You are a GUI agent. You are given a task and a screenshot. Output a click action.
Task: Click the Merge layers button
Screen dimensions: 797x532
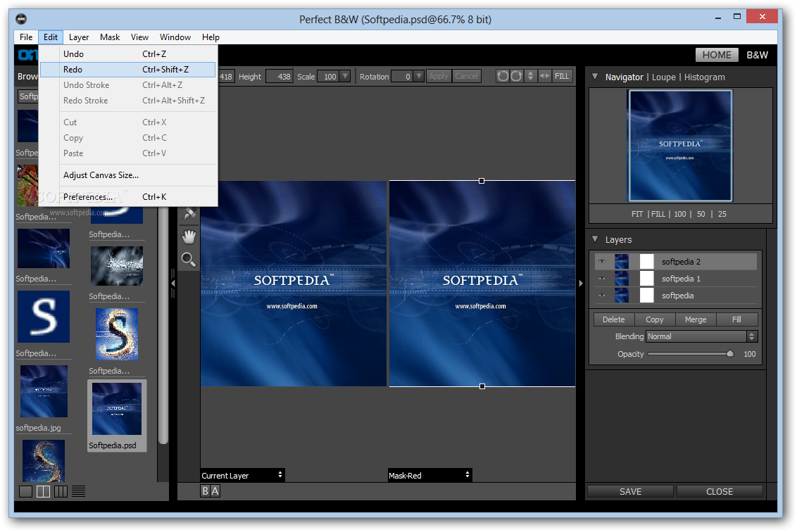point(696,319)
